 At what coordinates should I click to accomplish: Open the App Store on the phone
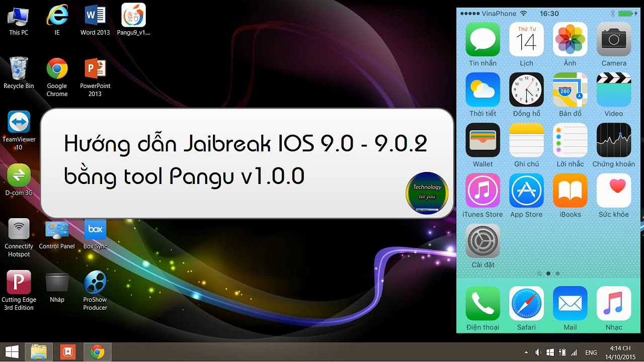pos(526,191)
